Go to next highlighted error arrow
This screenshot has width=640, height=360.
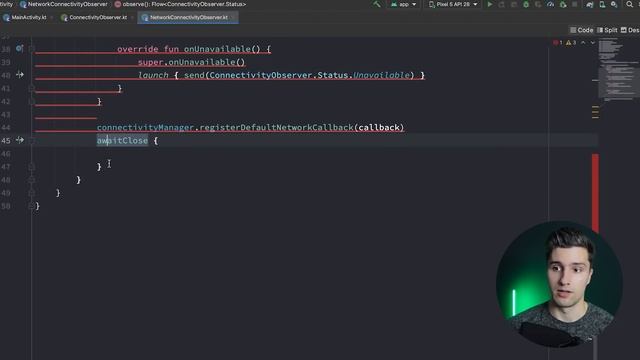(593, 42)
